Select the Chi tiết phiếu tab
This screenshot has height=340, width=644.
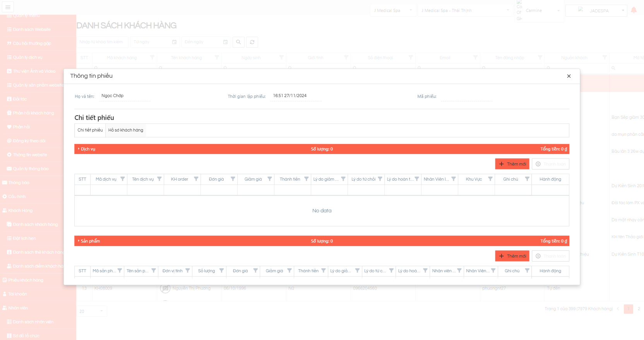pyautogui.click(x=90, y=130)
